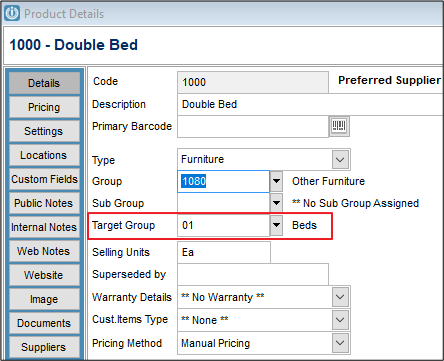Open the Cust.Items Type dropdown
This screenshot has height=361, width=444.
click(340, 320)
